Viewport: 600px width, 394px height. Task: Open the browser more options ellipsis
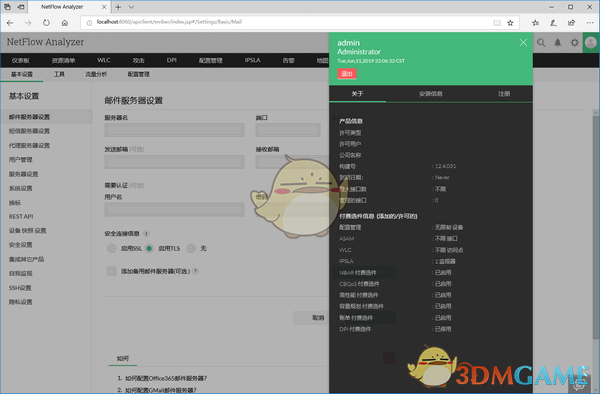pyautogui.click(x=590, y=23)
